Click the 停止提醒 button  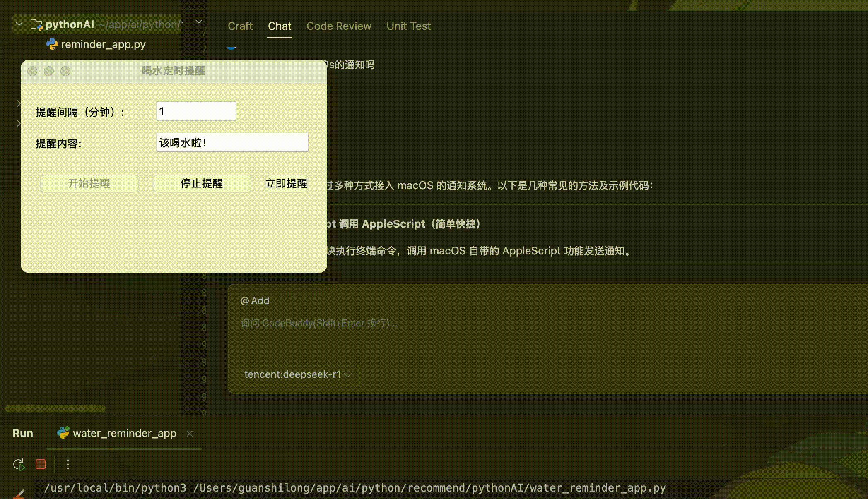(x=202, y=183)
